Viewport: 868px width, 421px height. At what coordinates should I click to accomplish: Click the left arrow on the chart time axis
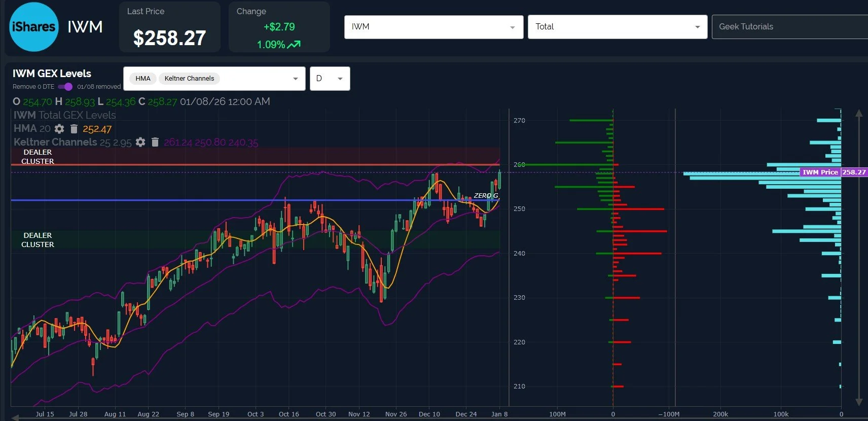pos(15,417)
